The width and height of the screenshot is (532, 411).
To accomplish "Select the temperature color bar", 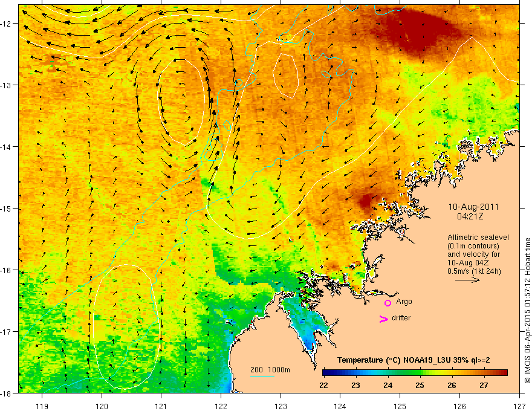I will click(x=415, y=373).
